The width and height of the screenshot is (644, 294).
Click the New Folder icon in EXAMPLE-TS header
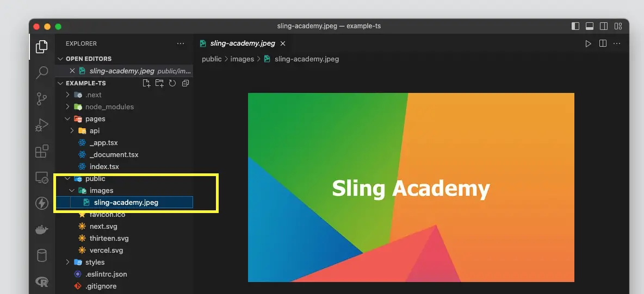coord(159,83)
